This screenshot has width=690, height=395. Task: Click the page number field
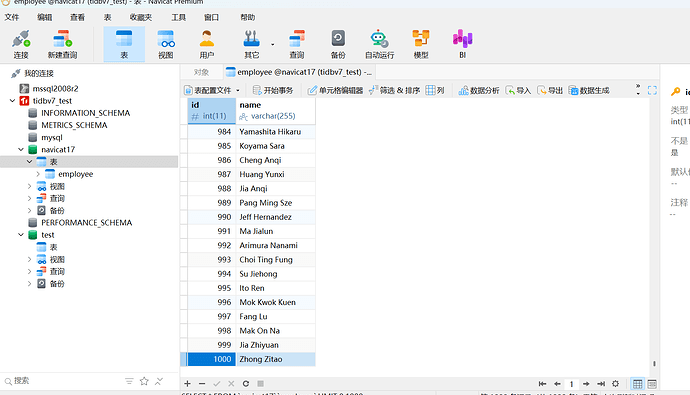click(x=572, y=384)
